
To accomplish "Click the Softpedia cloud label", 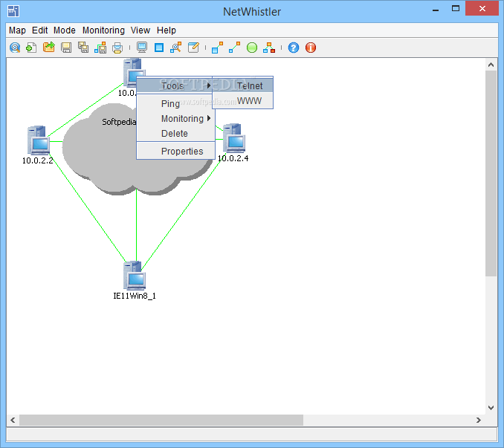I will pos(119,122).
